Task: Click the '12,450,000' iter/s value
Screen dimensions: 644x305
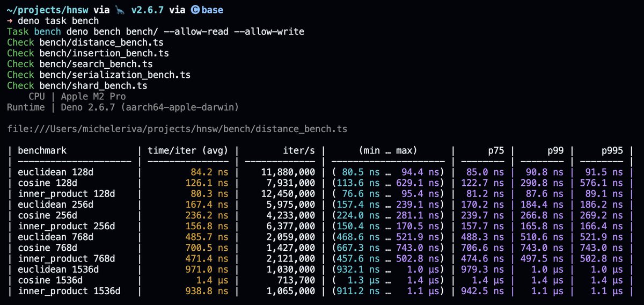Action: [x=288, y=194]
